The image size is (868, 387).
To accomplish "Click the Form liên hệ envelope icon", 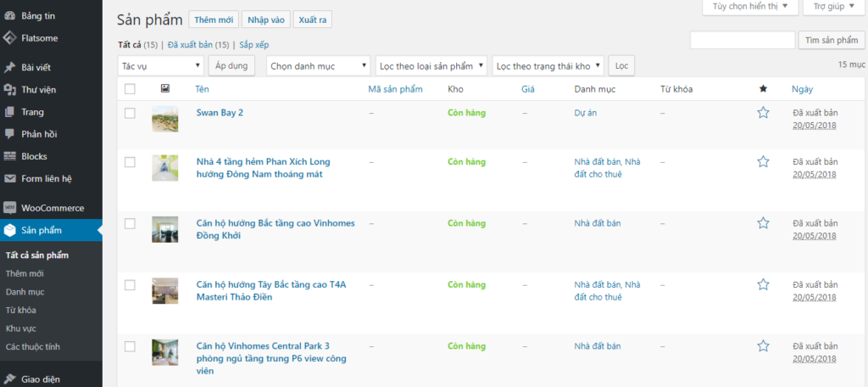I will 9,178.
